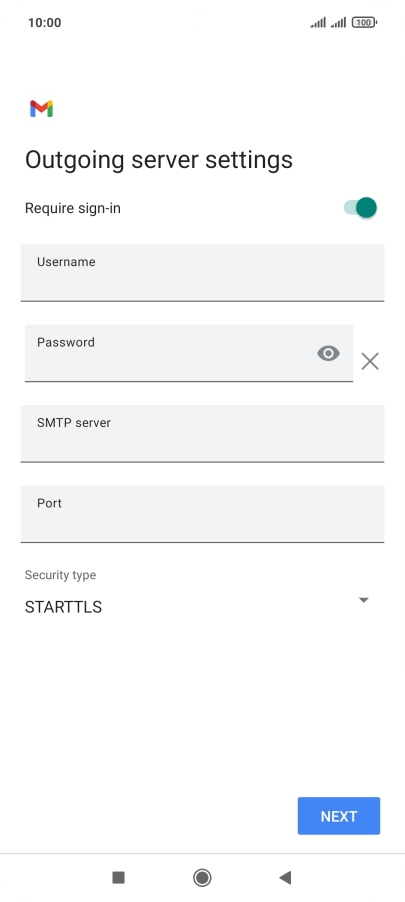This screenshot has height=902, width=405.
Task: Focus the Username input field
Action: 202,272
